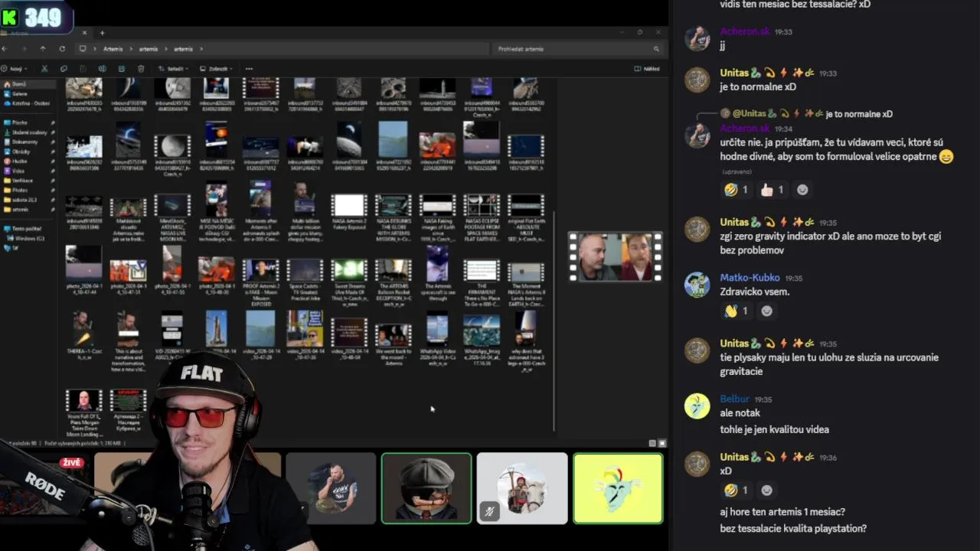Switch to details view icon in status bar
Viewport: 980px width, 551px height.
pyautogui.click(x=652, y=443)
